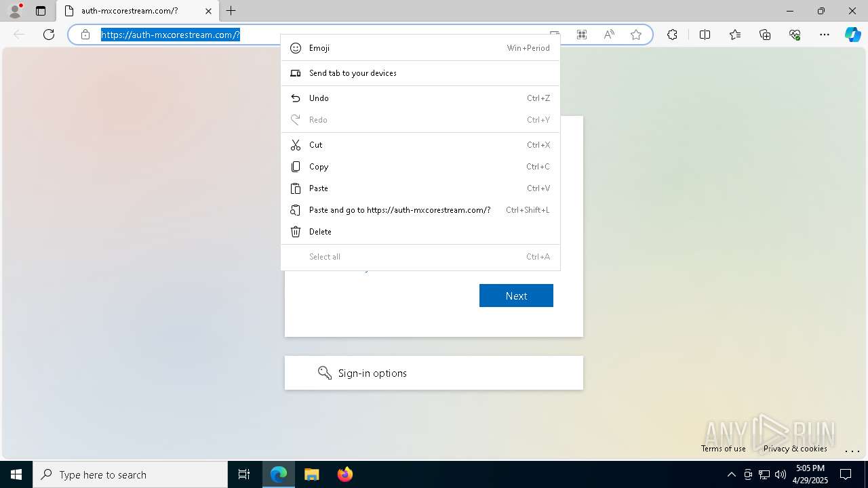The image size is (868, 488).
Task: Open File Explorer from taskbar
Action: 311,474
